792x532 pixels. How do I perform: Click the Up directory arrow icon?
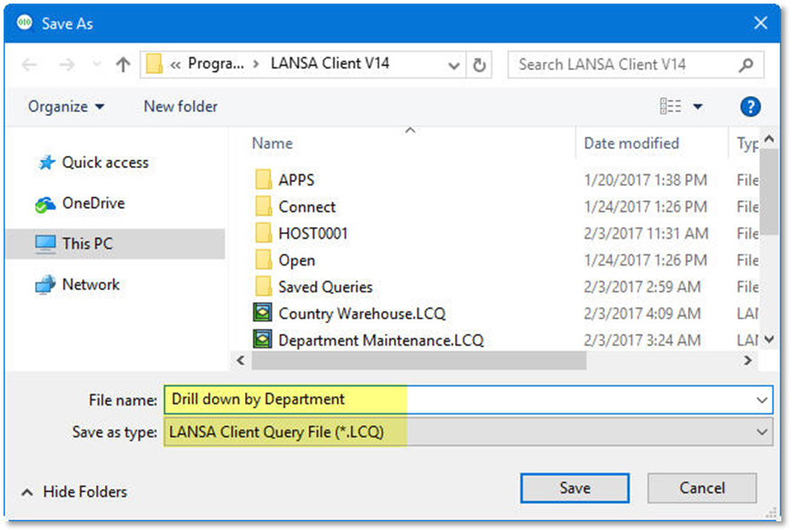coord(124,65)
